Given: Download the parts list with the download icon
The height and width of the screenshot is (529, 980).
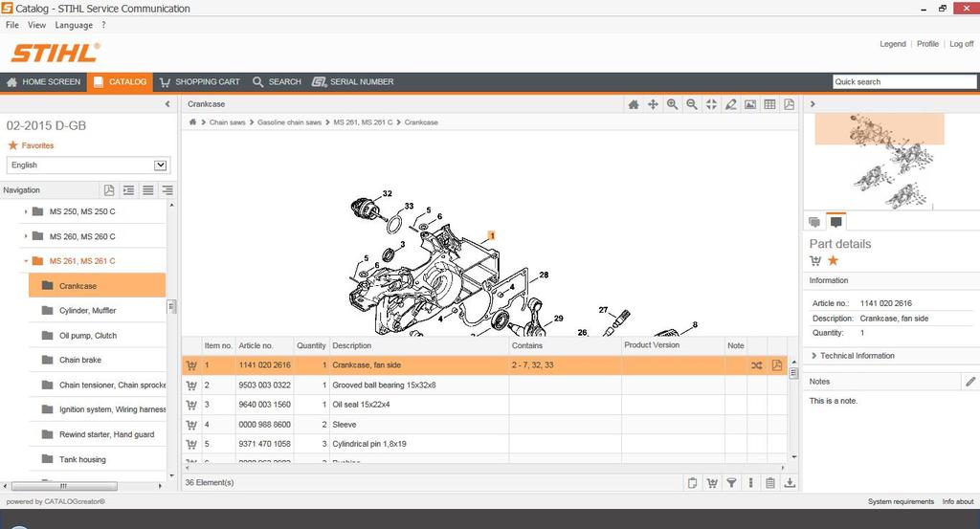Looking at the screenshot, I should click(x=790, y=483).
